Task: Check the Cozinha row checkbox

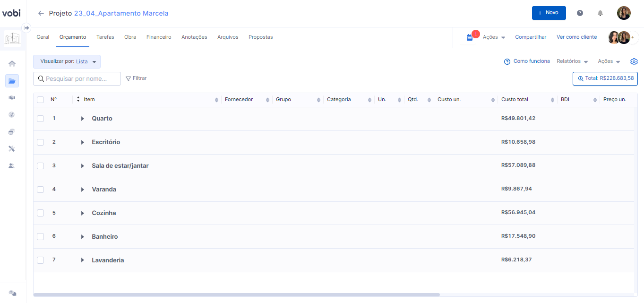Action: point(41,213)
